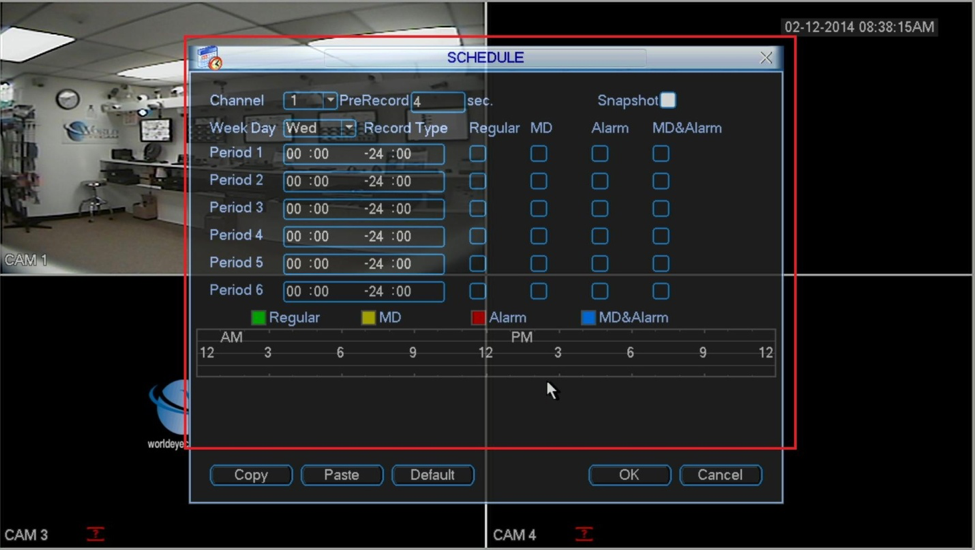Click the Period 4 time range field
975x550 pixels.
pos(364,236)
